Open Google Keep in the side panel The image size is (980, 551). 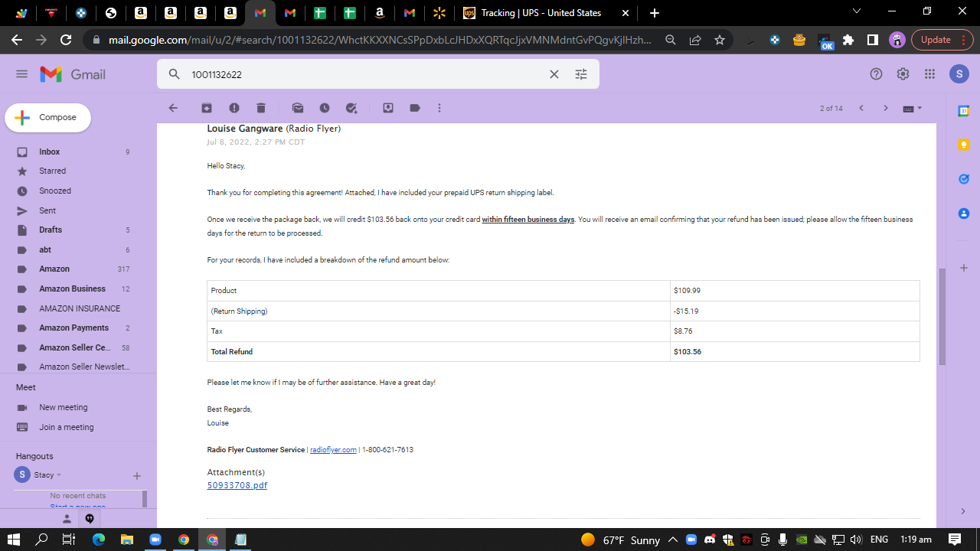pyautogui.click(x=964, y=145)
